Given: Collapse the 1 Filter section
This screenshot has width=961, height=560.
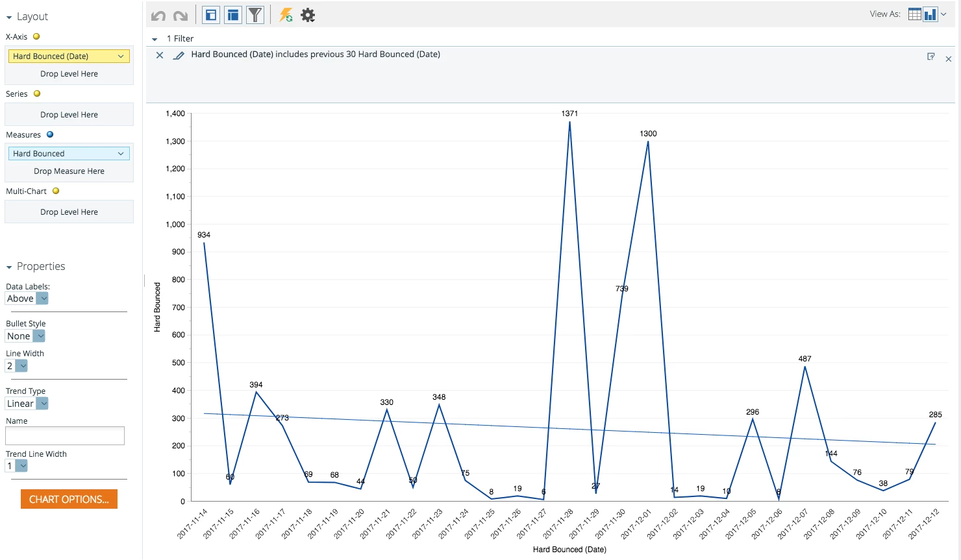Looking at the screenshot, I should pos(155,40).
